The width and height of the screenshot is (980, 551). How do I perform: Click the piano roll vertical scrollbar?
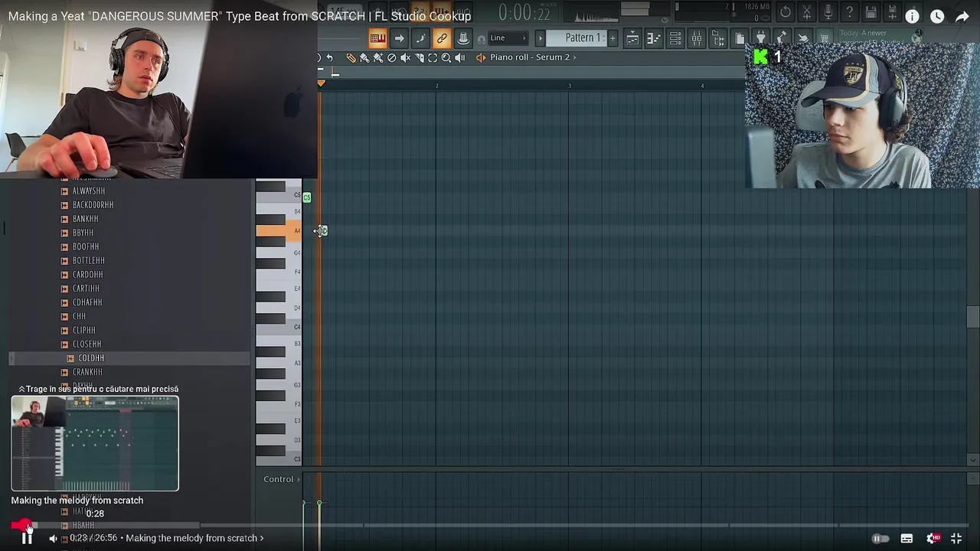click(973, 316)
